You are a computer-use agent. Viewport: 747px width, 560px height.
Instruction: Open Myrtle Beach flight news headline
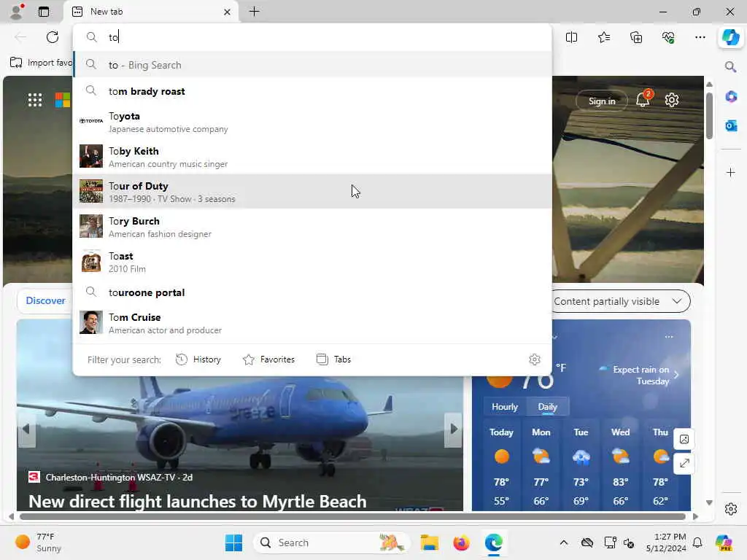[x=197, y=502]
